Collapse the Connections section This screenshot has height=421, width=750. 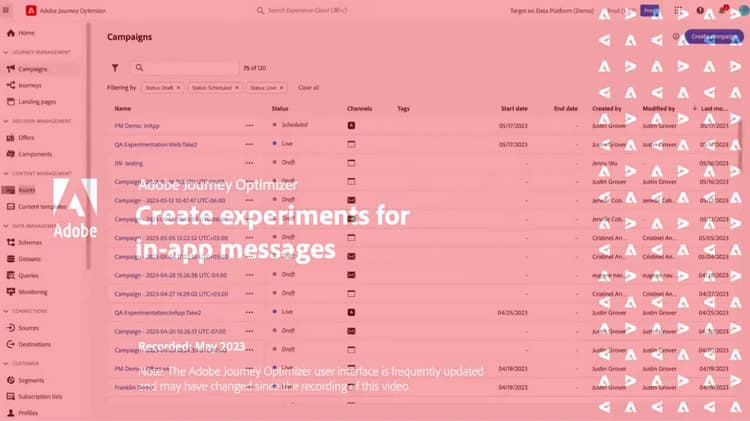point(6,311)
